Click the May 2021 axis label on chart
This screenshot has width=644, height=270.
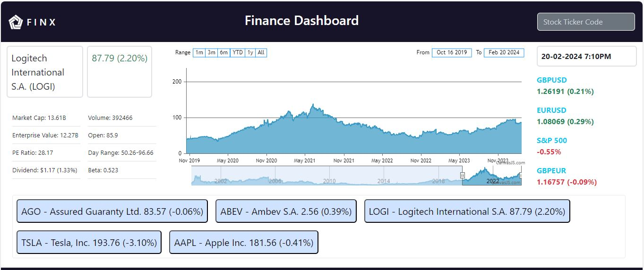coord(305,160)
